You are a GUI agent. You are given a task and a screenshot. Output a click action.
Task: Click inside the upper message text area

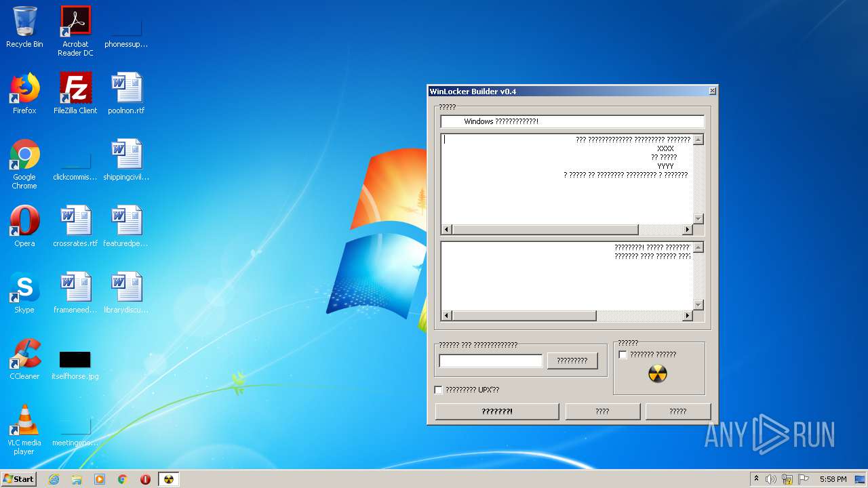[567, 178]
